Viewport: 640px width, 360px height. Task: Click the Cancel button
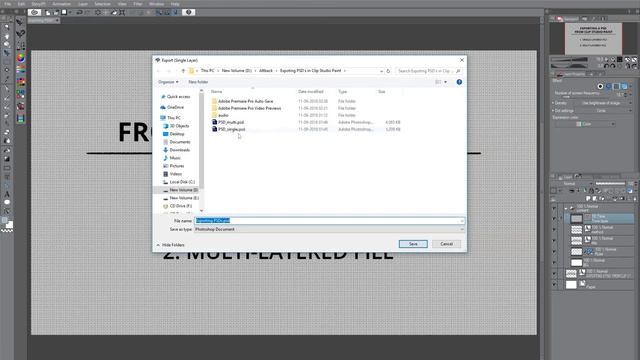(446, 244)
